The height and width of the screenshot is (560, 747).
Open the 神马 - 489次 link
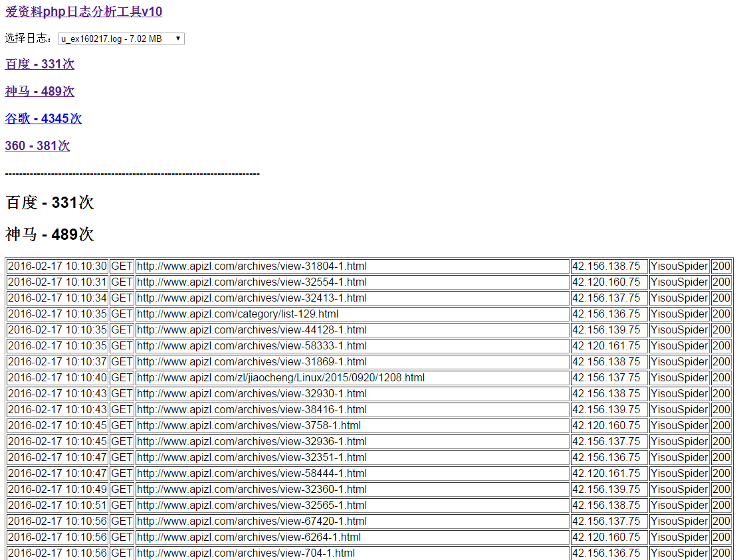point(40,92)
